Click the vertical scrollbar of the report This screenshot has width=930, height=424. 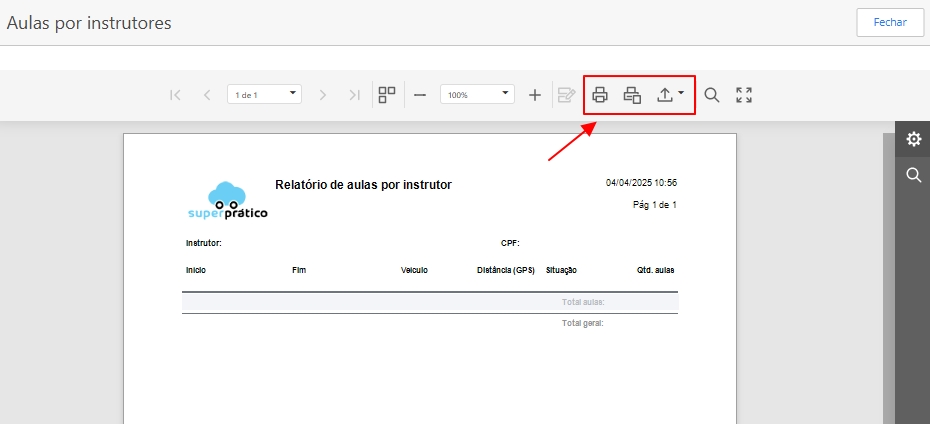[x=888, y=280]
